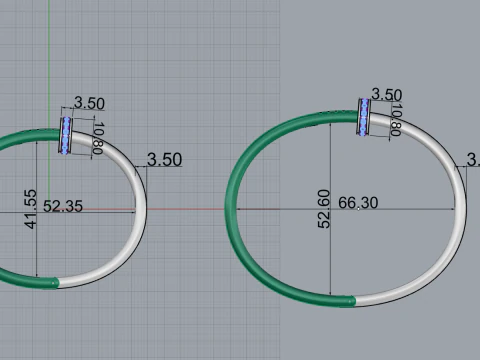
Task: Click the 10.80 dimension beside the right bracelet clasp
Action: pyautogui.click(x=396, y=120)
